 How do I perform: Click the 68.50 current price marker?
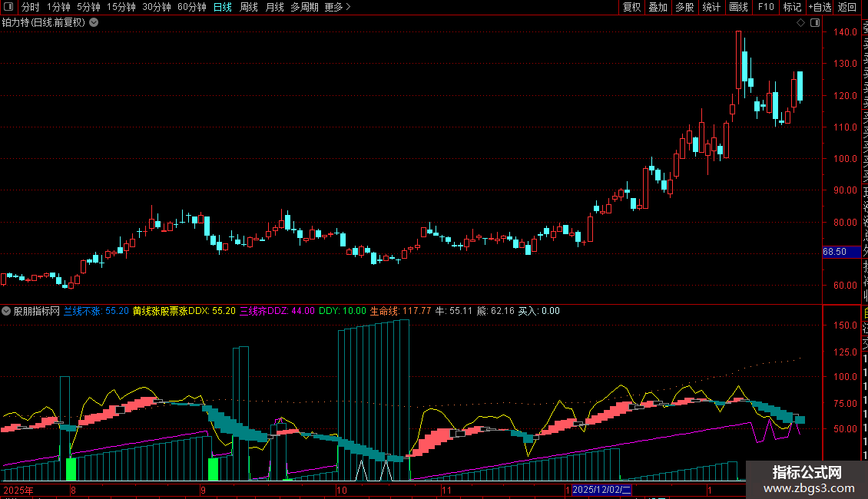tap(841, 252)
